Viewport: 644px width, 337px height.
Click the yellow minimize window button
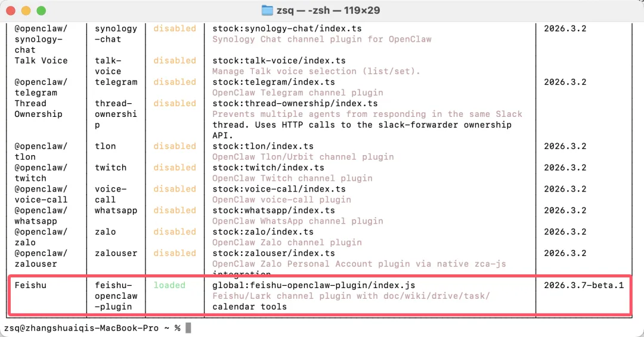[26, 11]
